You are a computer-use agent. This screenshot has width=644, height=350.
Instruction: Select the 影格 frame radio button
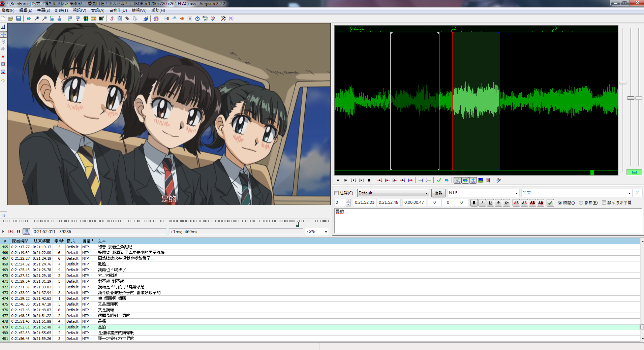point(581,203)
